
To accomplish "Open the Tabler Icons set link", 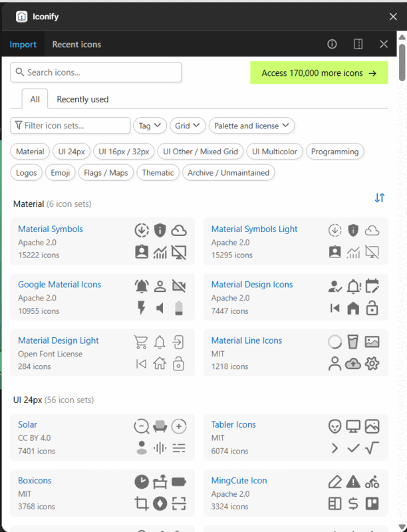I will click(233, 424).
